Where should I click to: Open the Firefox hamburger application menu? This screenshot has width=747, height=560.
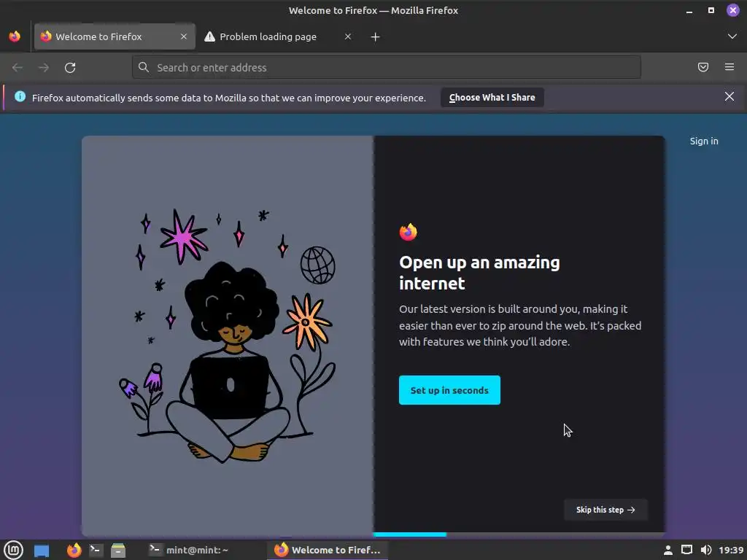[x=729, y=67]
